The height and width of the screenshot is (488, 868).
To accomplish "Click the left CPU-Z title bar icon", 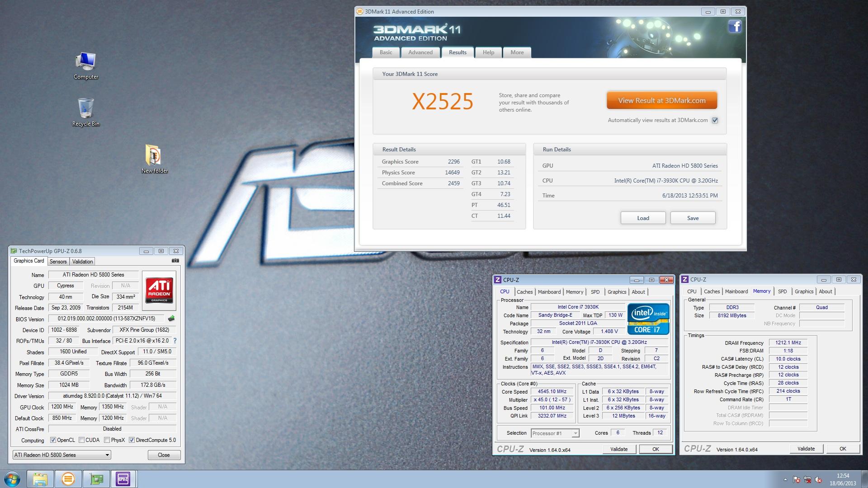I will (x=498, y=280).
